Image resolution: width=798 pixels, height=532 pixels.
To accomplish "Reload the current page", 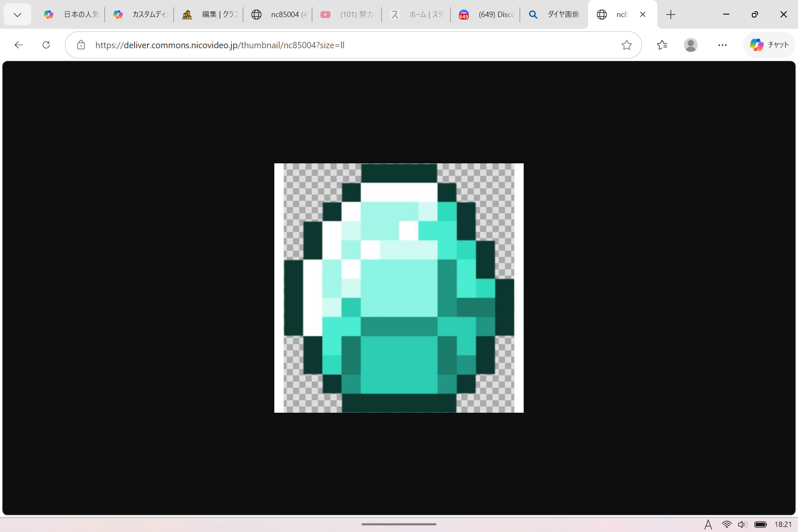I will (x=46, y=45).
